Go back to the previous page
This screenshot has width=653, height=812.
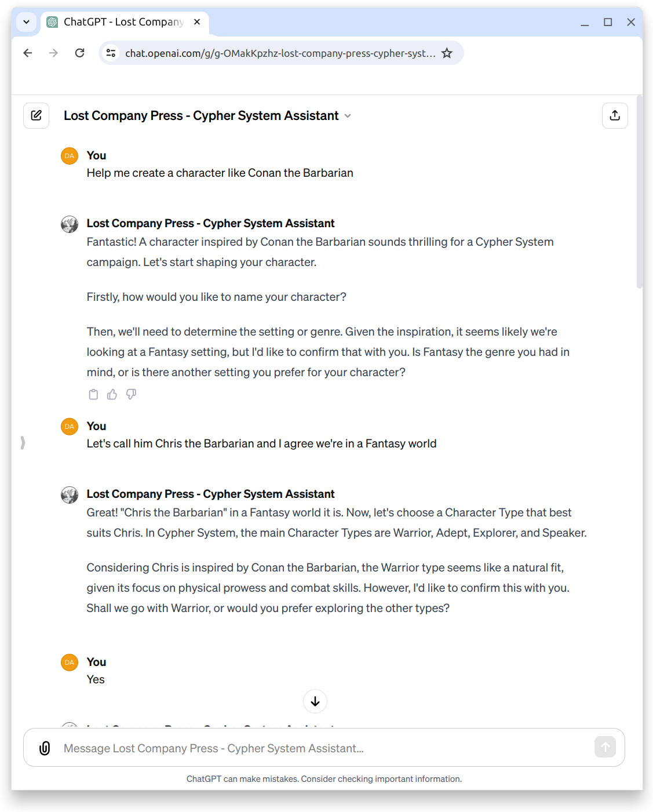click(27, 53)
